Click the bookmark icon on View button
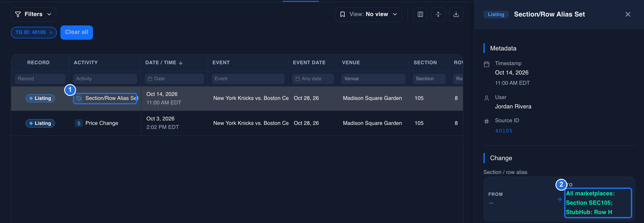Viewport: 644px width, 223px height. (343, 14)
